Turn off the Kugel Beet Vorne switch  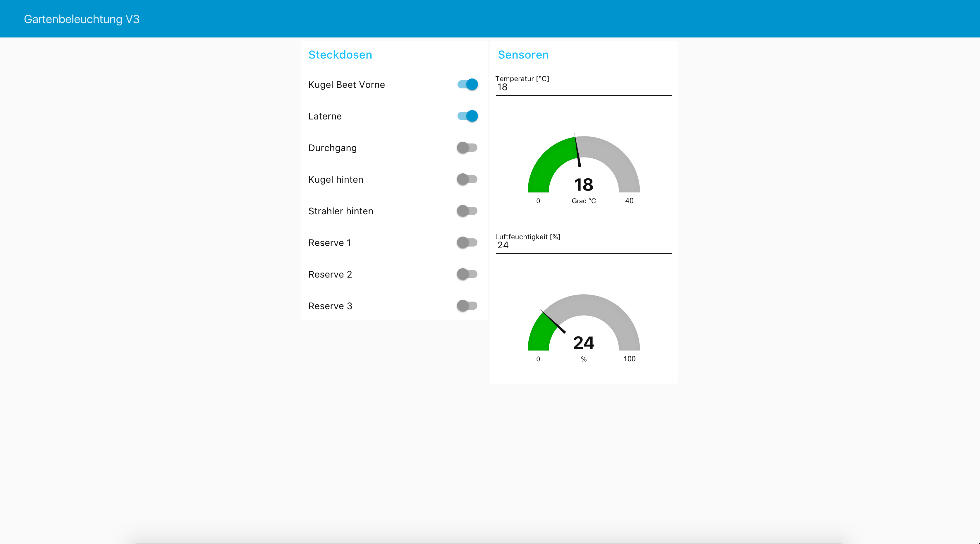(x=467, y=85)
